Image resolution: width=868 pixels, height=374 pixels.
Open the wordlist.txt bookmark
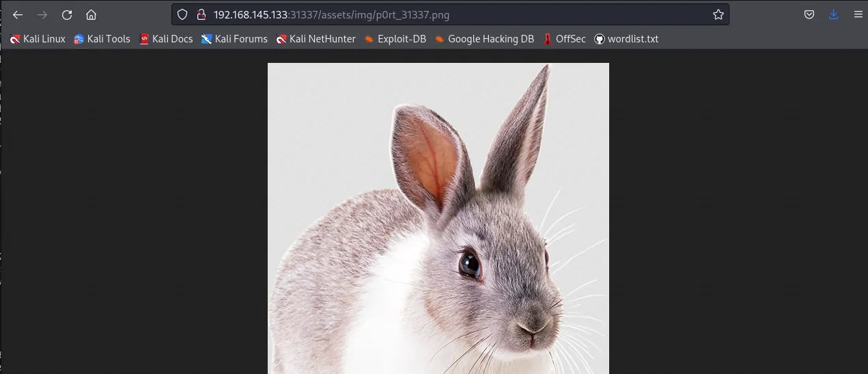tap(626, 39)
